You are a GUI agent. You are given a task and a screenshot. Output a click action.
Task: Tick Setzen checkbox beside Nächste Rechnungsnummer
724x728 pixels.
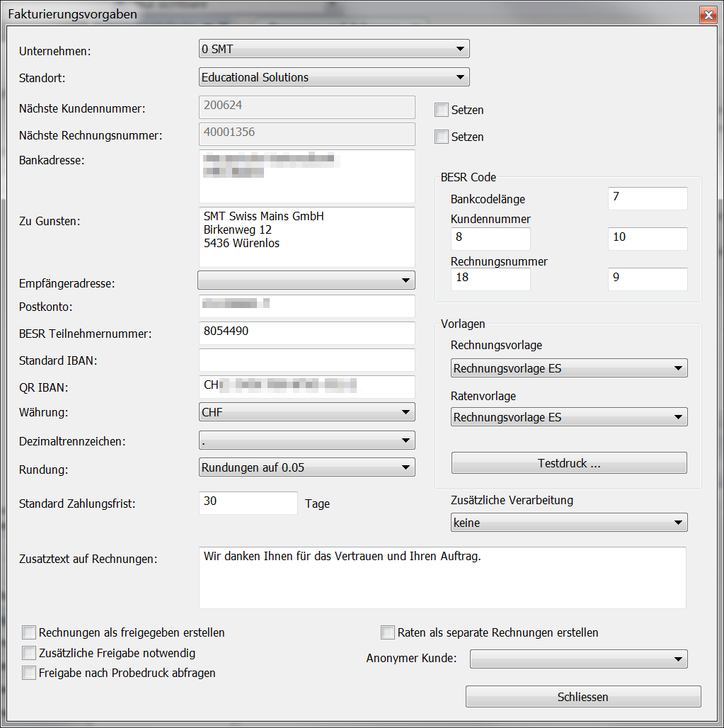click(x=442, y=137)
